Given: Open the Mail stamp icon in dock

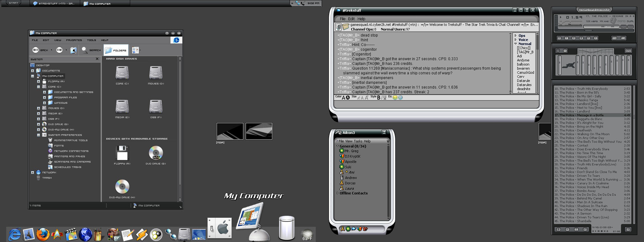Looking at the screenshot, I should coord(29,234).
